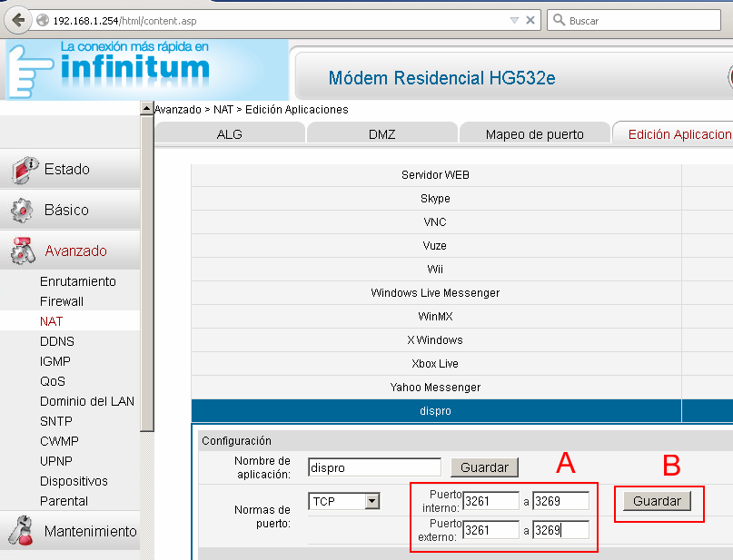The image size is (733, 560).
Task: Switch to the DMZ tab
Action: [381, 134]
